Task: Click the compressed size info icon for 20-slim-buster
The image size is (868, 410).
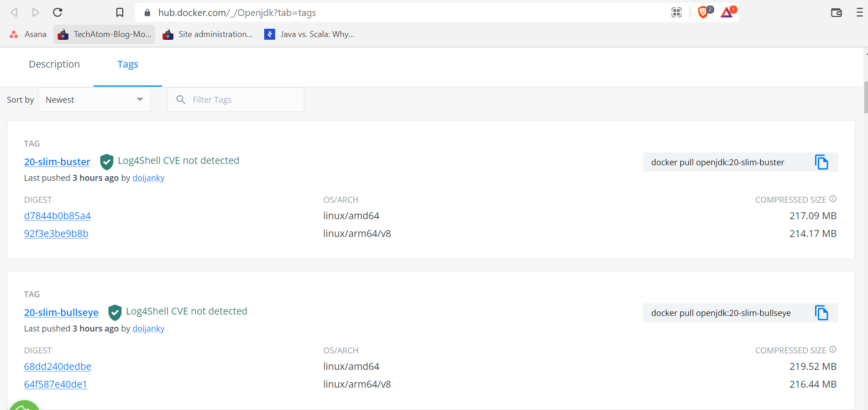Action: 833,199
